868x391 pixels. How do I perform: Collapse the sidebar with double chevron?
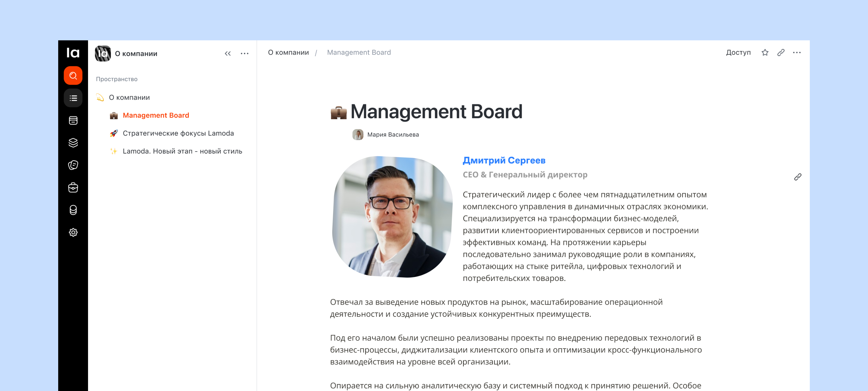(228, 53)
